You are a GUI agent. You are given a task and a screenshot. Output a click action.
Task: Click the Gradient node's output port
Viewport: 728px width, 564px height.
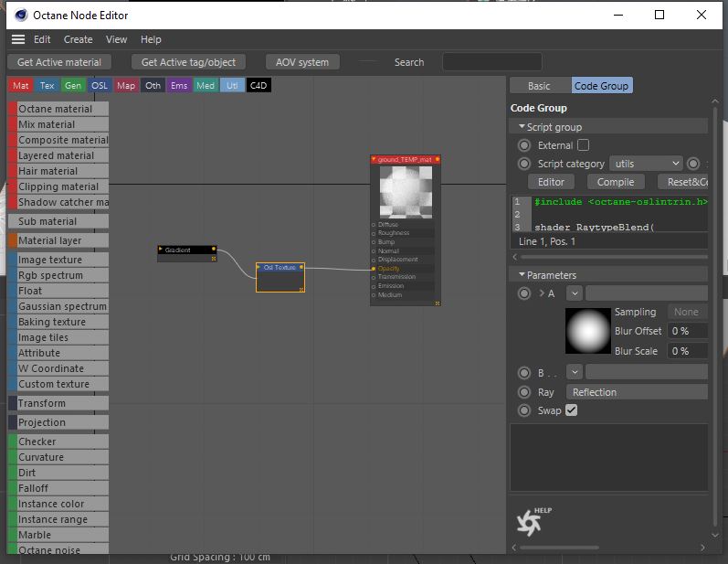(x=214, y=249)
